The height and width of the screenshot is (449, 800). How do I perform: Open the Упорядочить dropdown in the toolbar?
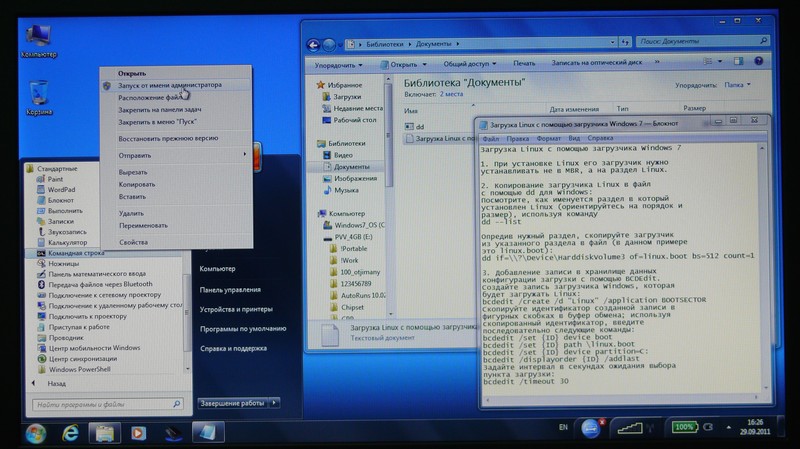point(338,65)
